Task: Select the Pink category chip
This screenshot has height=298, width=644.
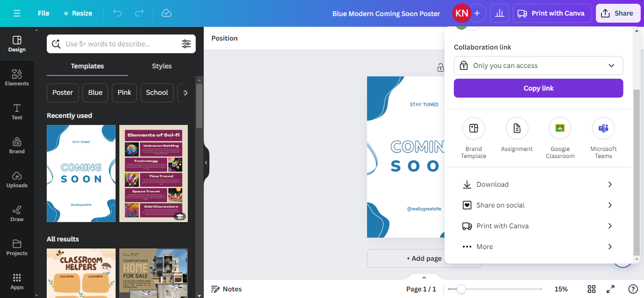Action: (x=124, y=93)
